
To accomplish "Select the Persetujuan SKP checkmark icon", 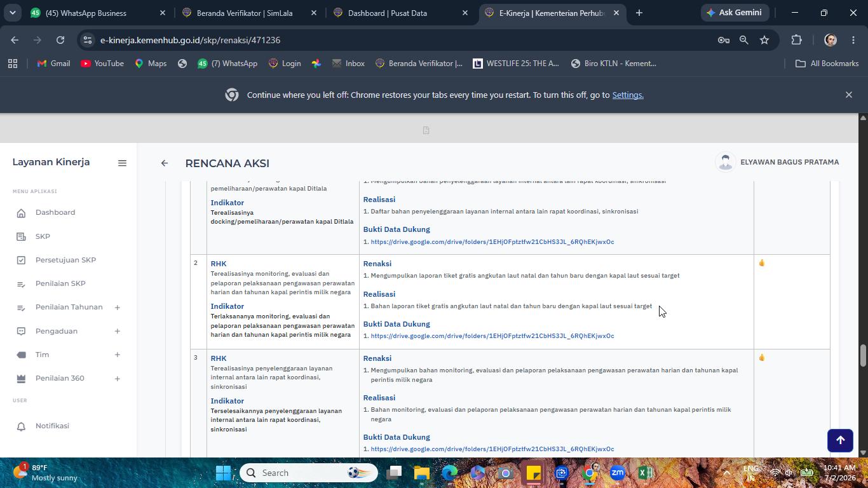I will tap(21, 260).
